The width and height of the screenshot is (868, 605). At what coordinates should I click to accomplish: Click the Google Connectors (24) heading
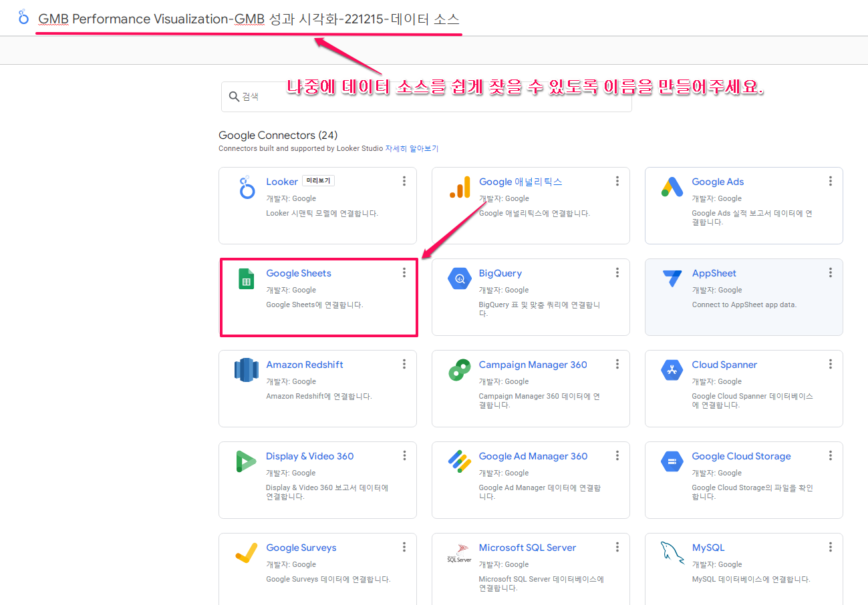pos(278,136)
